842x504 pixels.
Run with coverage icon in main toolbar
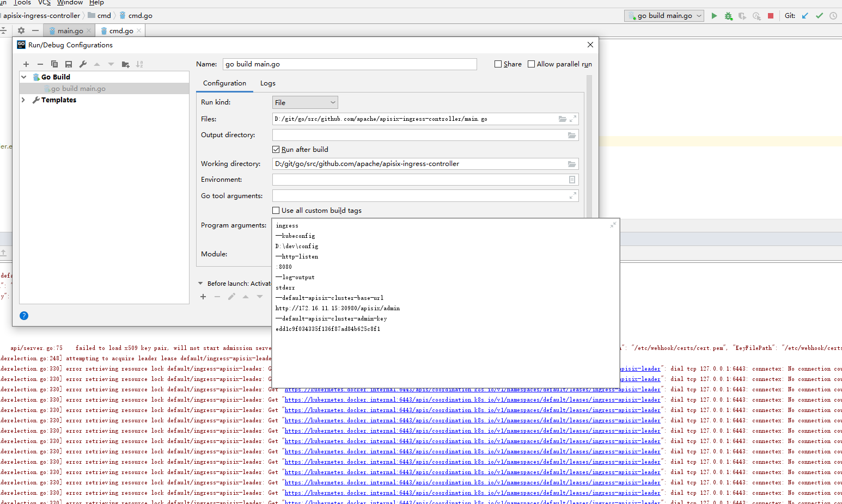click(742, 16)
